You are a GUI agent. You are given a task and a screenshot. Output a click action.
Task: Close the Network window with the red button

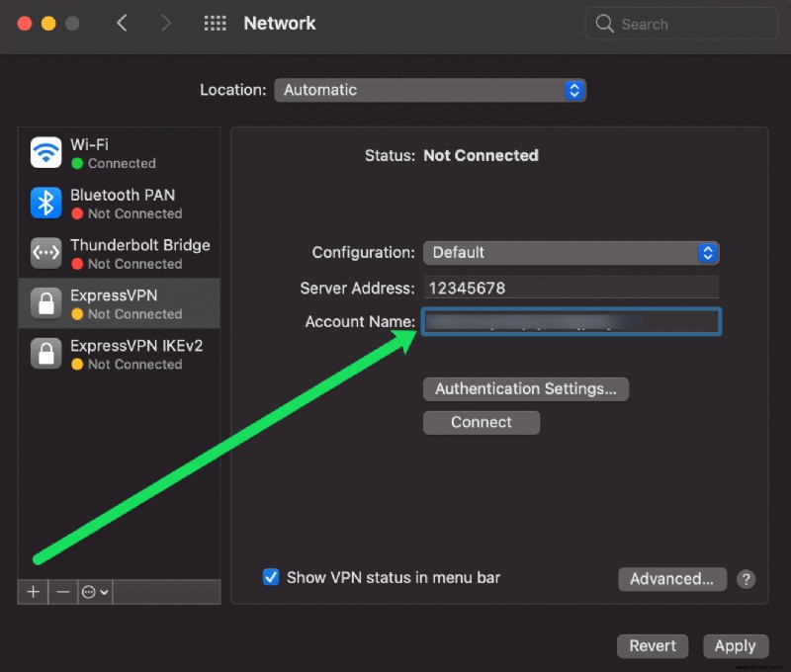coord(25,23)
